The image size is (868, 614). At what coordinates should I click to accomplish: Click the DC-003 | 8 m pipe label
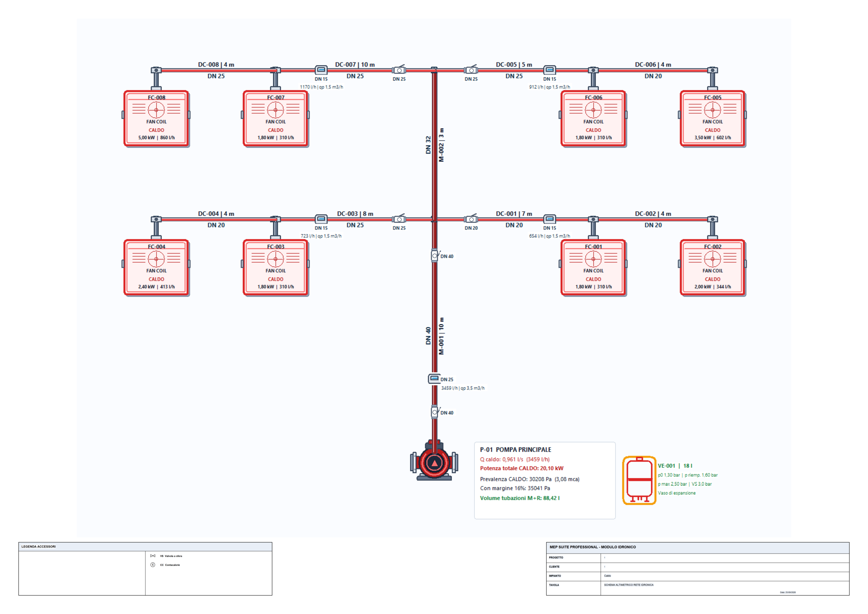(x=355, y=214)
